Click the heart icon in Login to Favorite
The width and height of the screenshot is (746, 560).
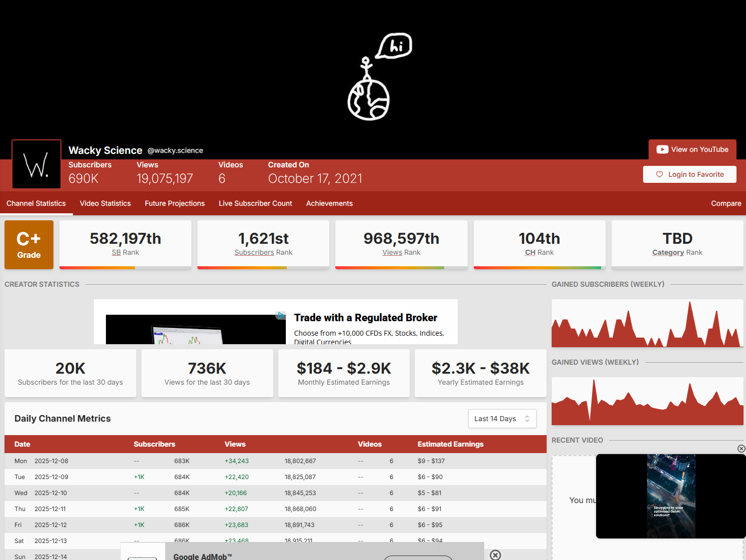tap(659, 174)
